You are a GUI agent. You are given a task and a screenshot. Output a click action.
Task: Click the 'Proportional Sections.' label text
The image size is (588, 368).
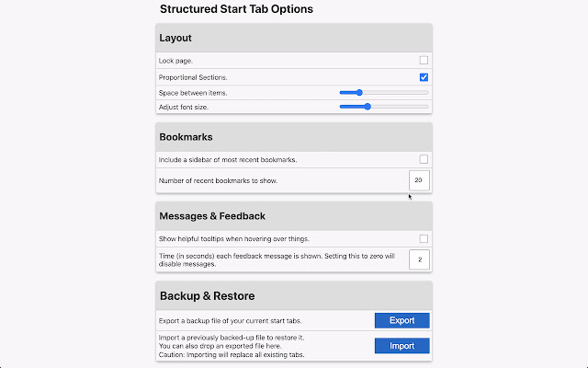click(x=194, y=77)
